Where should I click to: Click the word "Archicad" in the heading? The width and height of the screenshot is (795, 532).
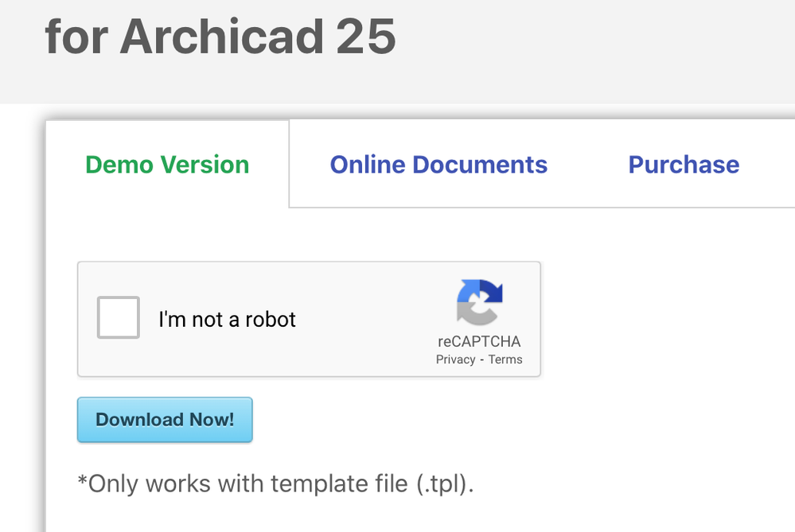coord(221,36)
